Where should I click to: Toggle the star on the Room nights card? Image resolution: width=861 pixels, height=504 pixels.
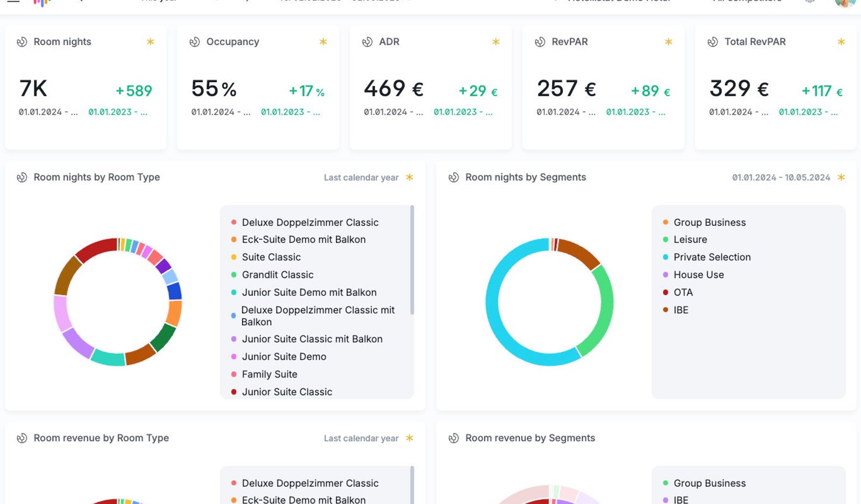coord(151,41)
